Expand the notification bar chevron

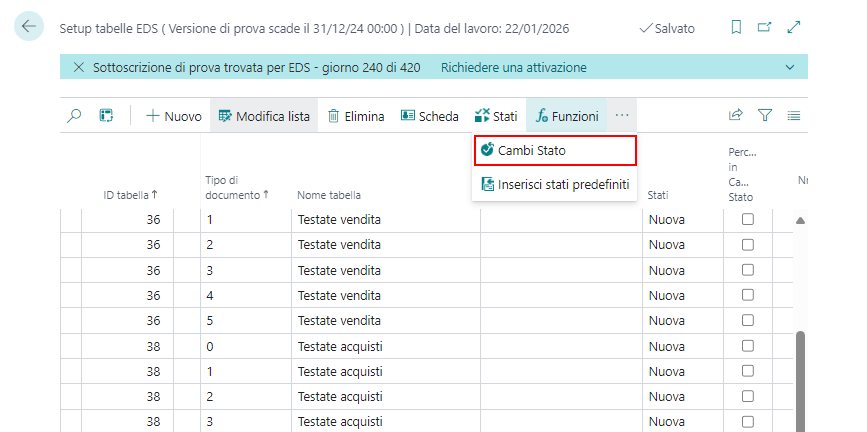pos(790,68)
